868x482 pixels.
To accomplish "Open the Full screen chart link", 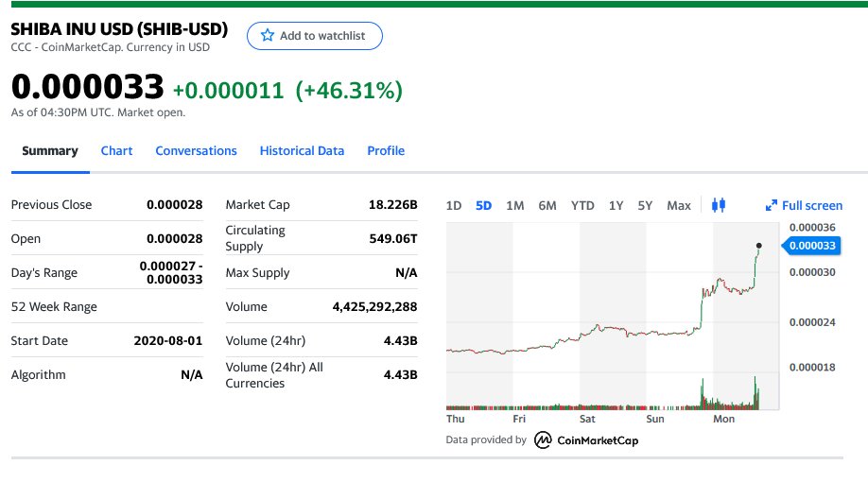I will click(811, 205).
